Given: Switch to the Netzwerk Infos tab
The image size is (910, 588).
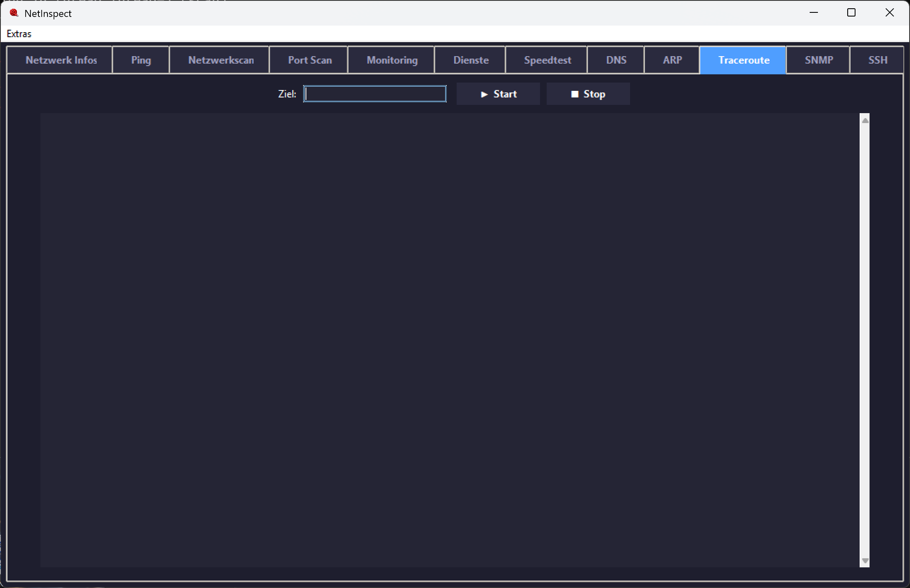Looking at the screenshot, I should tap(60, 60).
